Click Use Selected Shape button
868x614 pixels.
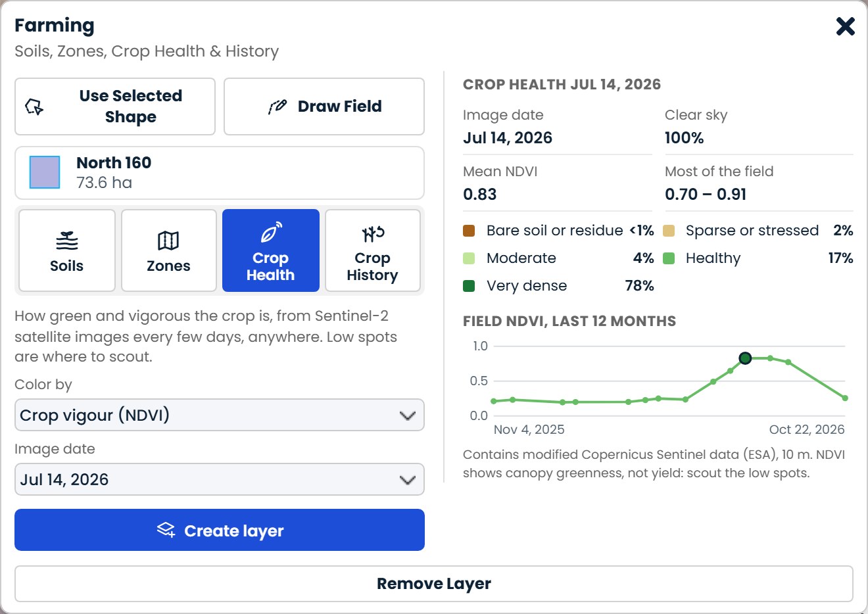[115, 106]
